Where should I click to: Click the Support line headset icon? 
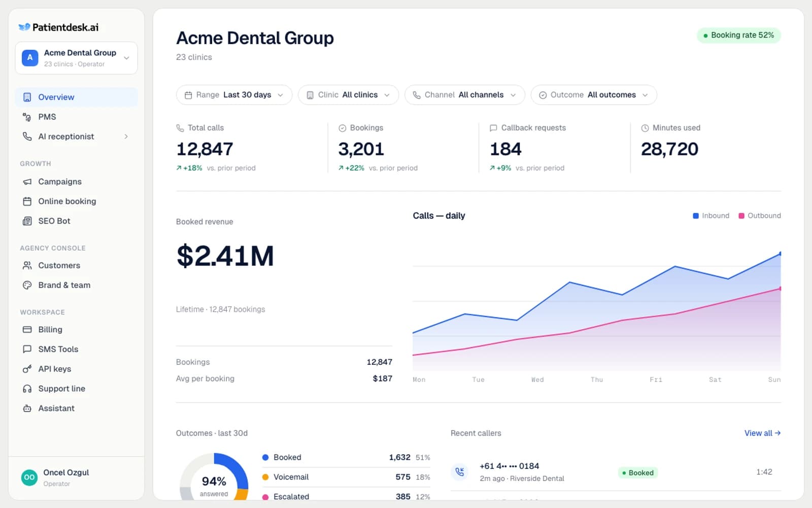(27, 389)
